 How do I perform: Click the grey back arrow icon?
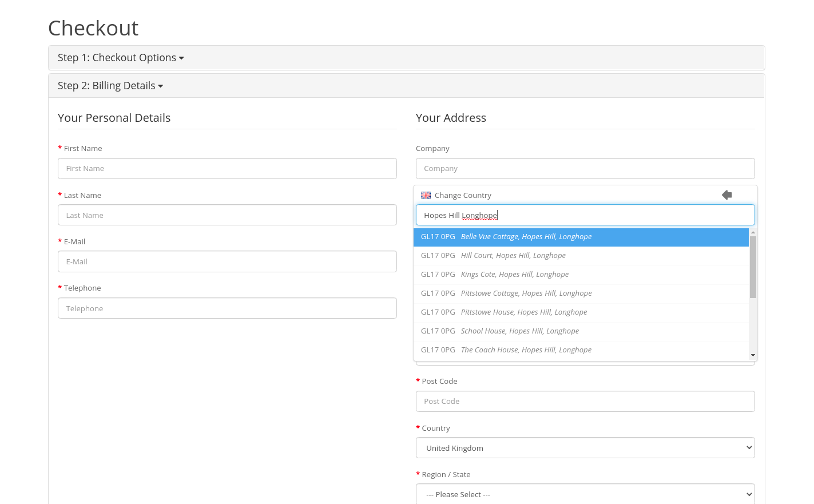click(727, 195)
